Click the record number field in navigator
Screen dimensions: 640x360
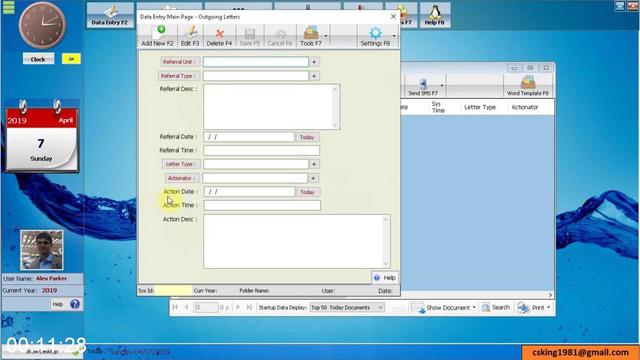(206, 307)
